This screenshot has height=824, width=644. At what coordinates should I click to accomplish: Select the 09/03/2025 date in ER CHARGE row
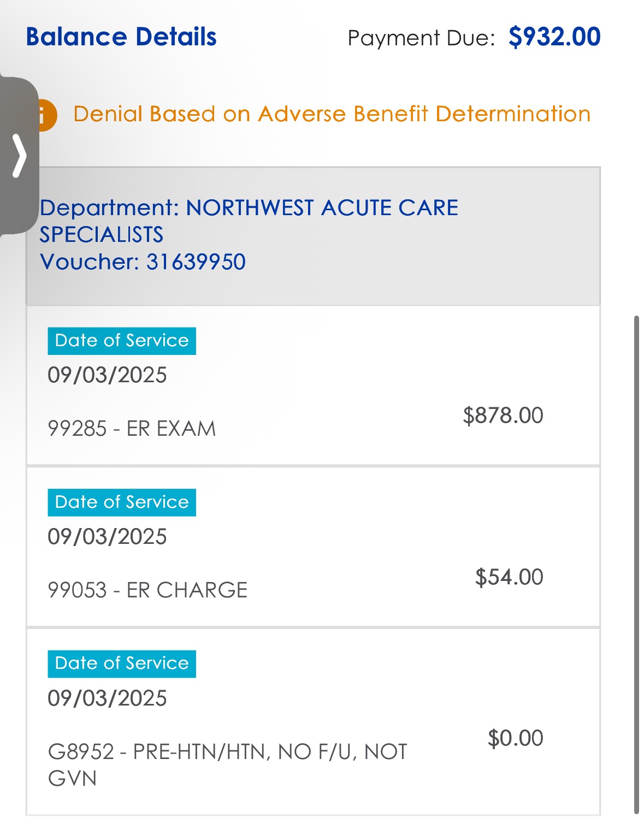pyautogui.click(x=107, y=537)
